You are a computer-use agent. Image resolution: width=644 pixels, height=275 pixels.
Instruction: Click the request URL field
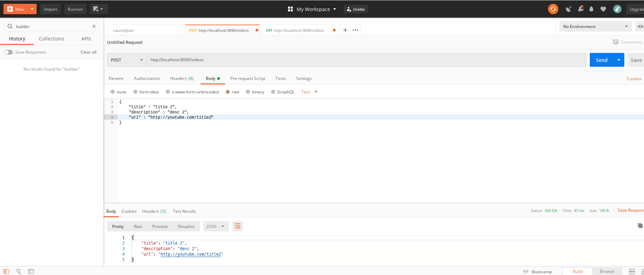(366, 60)
